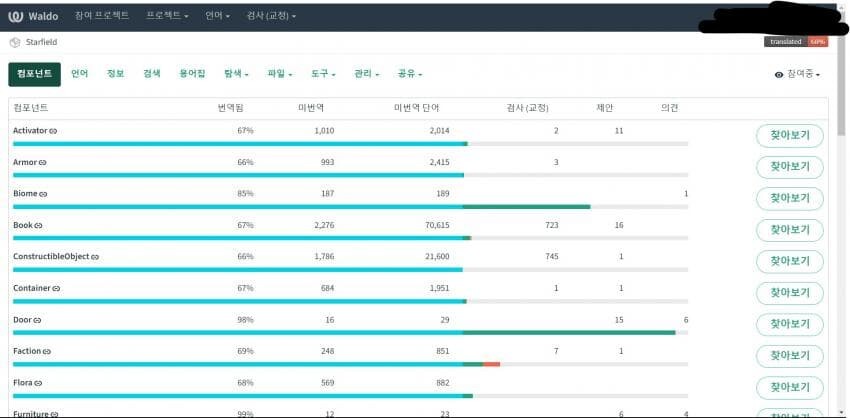Switch to the 언어 tab

pos(79,74)
